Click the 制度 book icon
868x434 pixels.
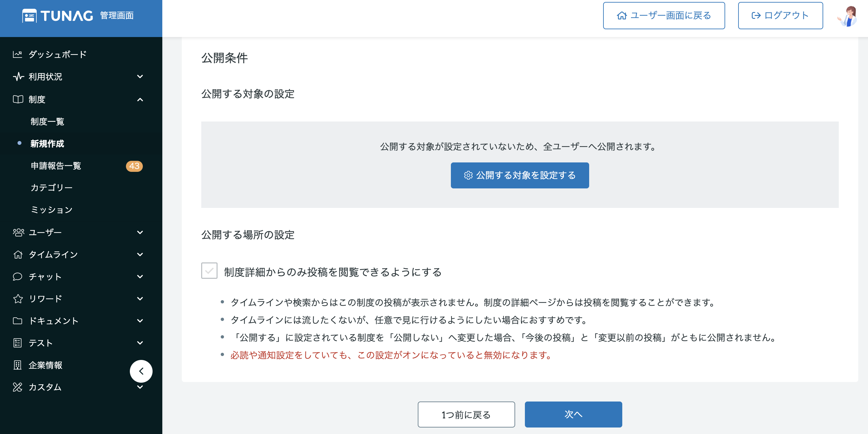click(18, 99)
